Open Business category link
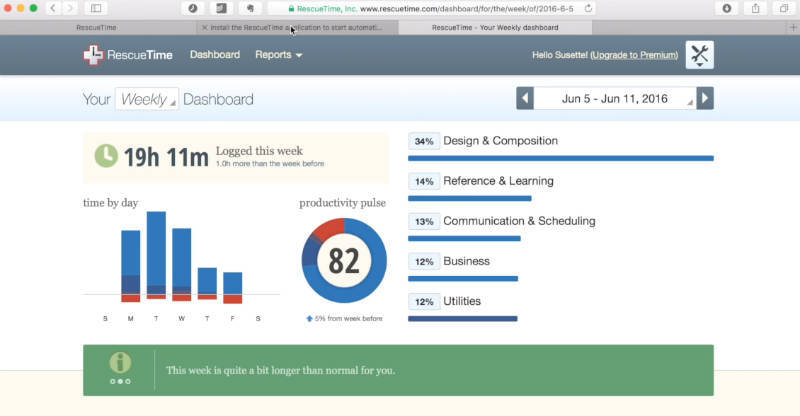The width and height of the screenshot is (800, 416). 466,261
